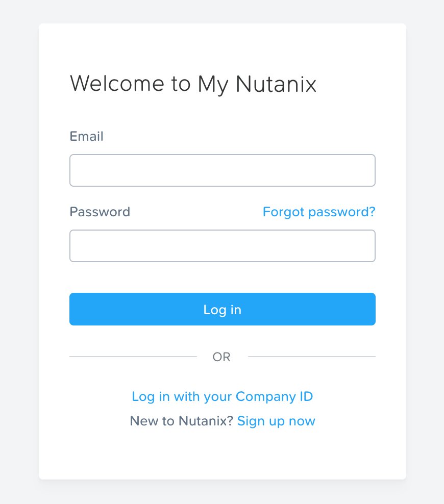Focus the Password input field
The width and height of the screenshot is (444, 504).
click(222, 246)
